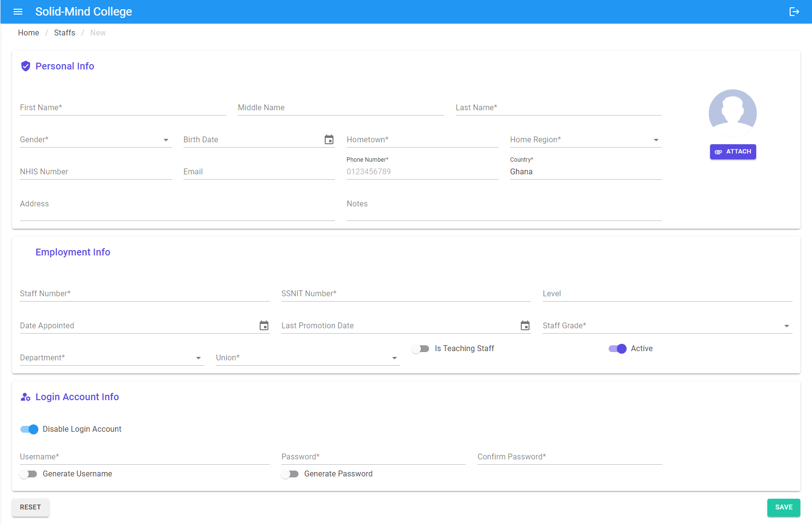This screenshot has width=812, height=524.
Task: Open the Birth Date calendar picker
Action: (x=329, y=140)
